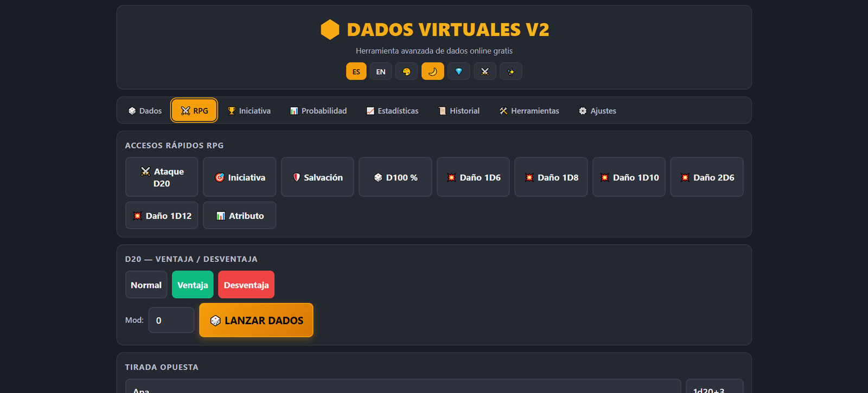The width and height of the screenshot is (868, 393).
Task: Open the Probabilidad tab
Action: tap(318, 111)
